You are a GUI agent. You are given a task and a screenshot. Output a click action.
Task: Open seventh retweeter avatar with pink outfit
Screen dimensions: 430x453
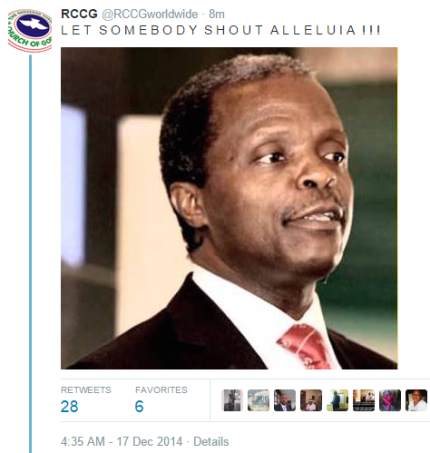pos(390,400)
